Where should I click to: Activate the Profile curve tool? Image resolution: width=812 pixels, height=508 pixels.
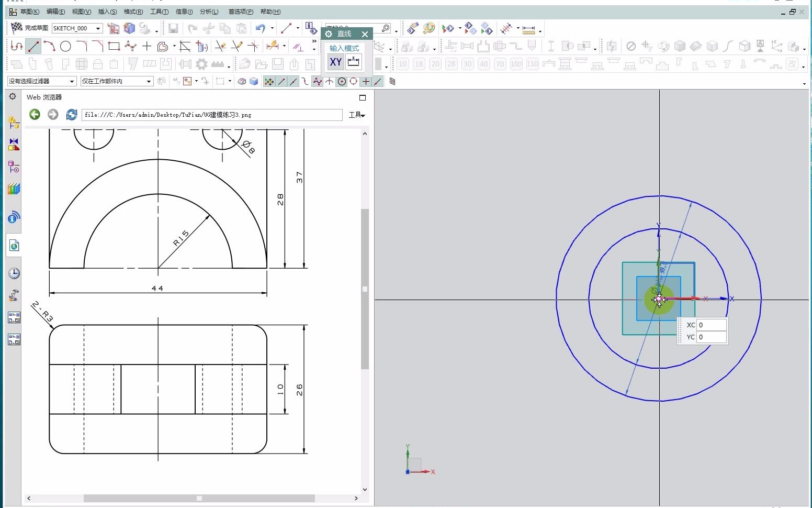pyautogui.click(x=17, y=47)
